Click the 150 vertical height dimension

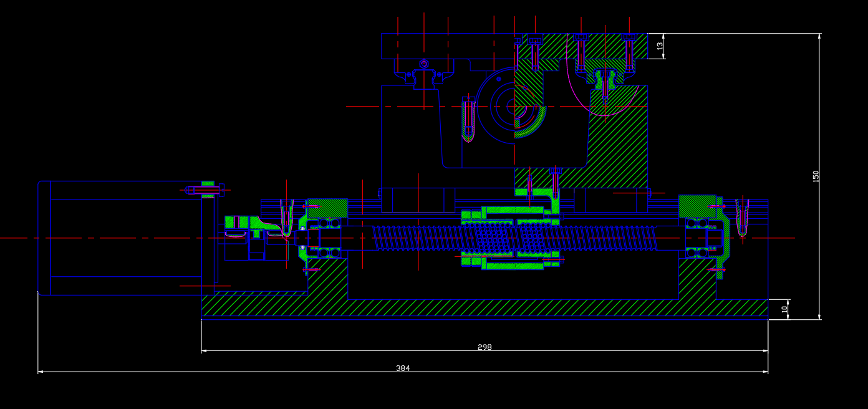click(816, 176)
